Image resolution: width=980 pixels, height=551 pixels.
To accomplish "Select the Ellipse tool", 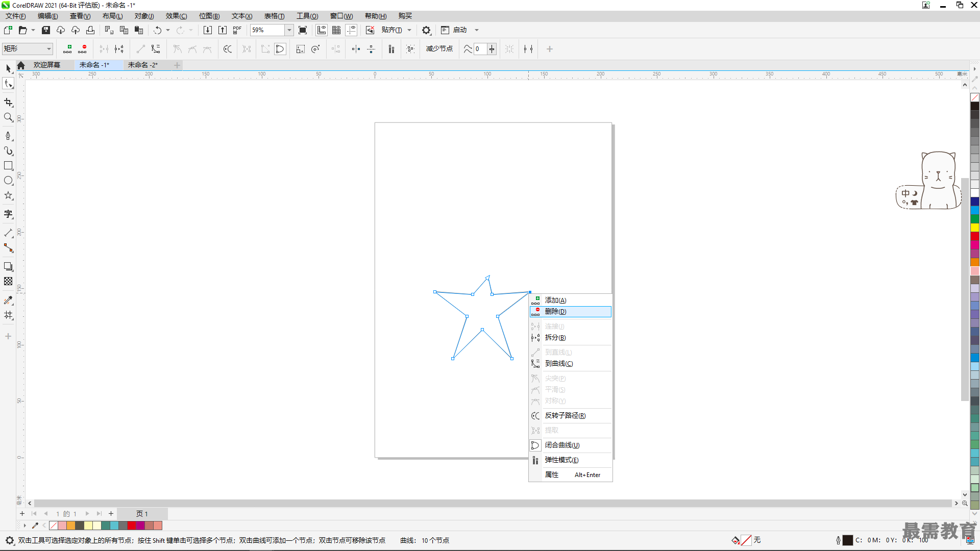I will click(8, 181).
